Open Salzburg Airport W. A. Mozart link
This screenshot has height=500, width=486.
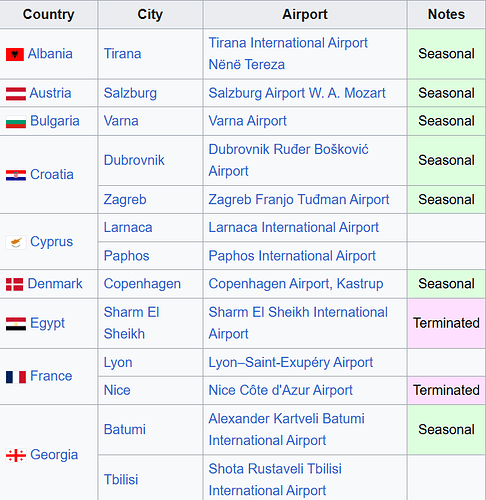pos(297,93)
